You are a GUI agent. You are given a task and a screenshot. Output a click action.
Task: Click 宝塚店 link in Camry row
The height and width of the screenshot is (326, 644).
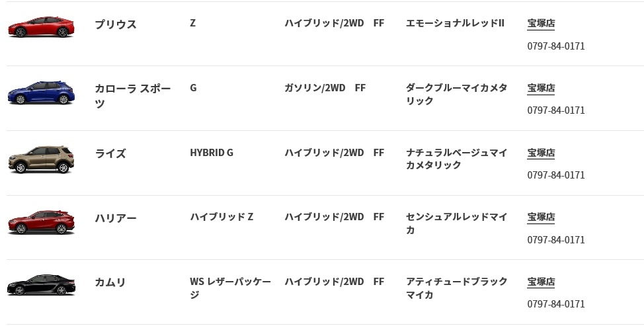point(541,282)
